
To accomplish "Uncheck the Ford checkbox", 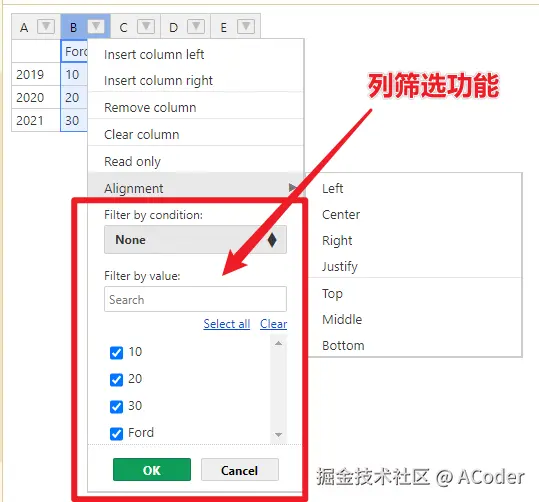I will pos(116,434).
